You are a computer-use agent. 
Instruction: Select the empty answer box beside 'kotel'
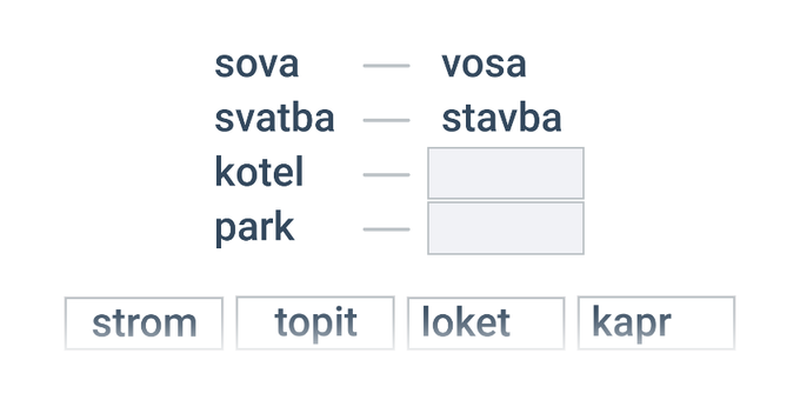point(506,173)
